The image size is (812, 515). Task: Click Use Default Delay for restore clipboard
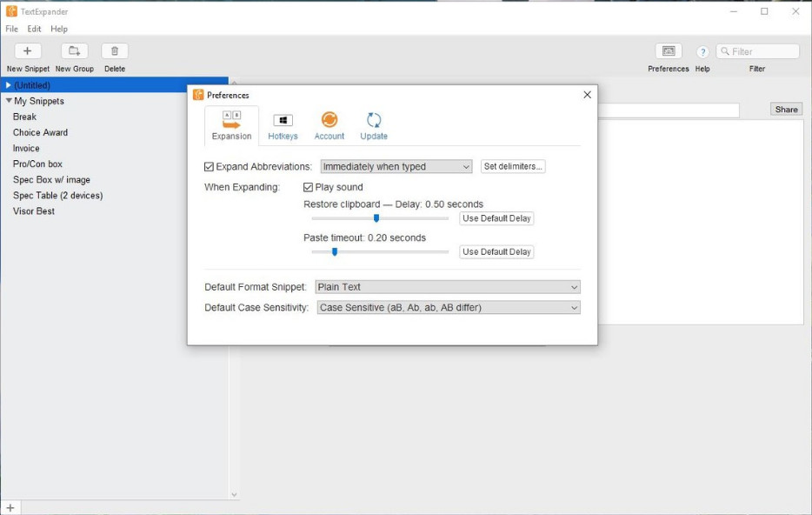[496, 218]
